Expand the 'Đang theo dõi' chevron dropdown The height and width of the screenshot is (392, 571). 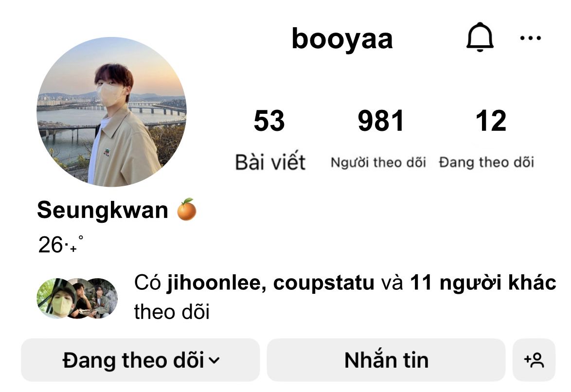coord(214,360)
